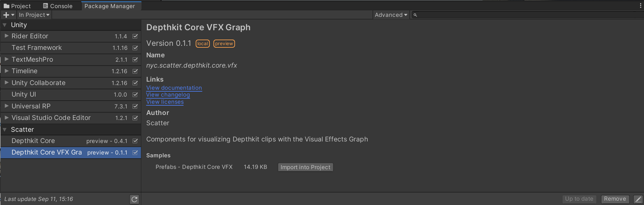
Task: Click the pencil edit icon at bottom right
Action: (x=639, y=199)
